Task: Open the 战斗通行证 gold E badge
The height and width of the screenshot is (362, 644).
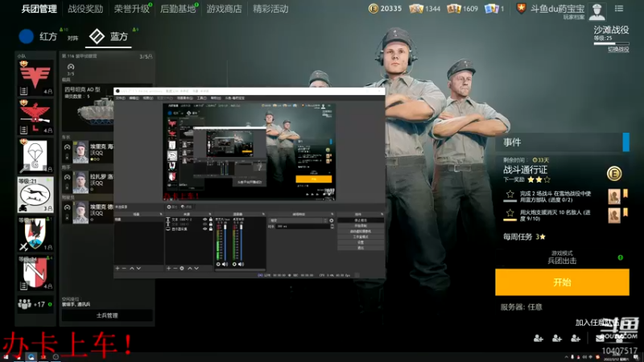Action: 614,174
